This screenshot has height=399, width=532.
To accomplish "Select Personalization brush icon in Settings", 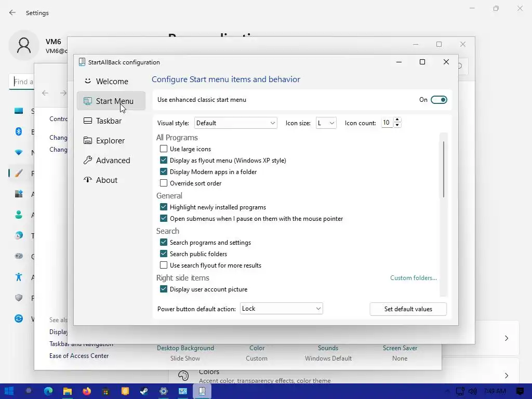I will (19, 174).
